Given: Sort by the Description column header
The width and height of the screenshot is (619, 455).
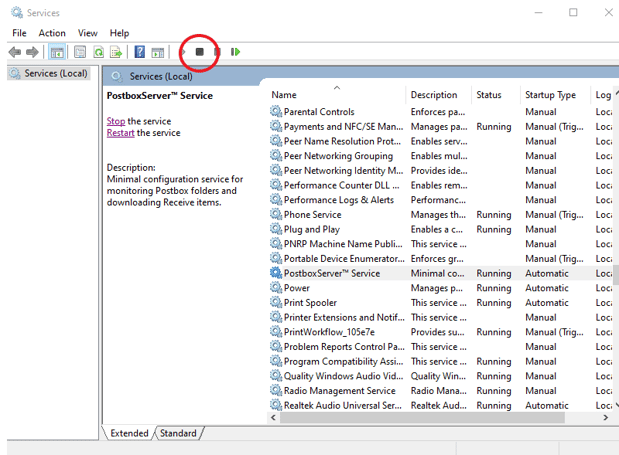Looking at the screenshot, I should click(434, 95).
